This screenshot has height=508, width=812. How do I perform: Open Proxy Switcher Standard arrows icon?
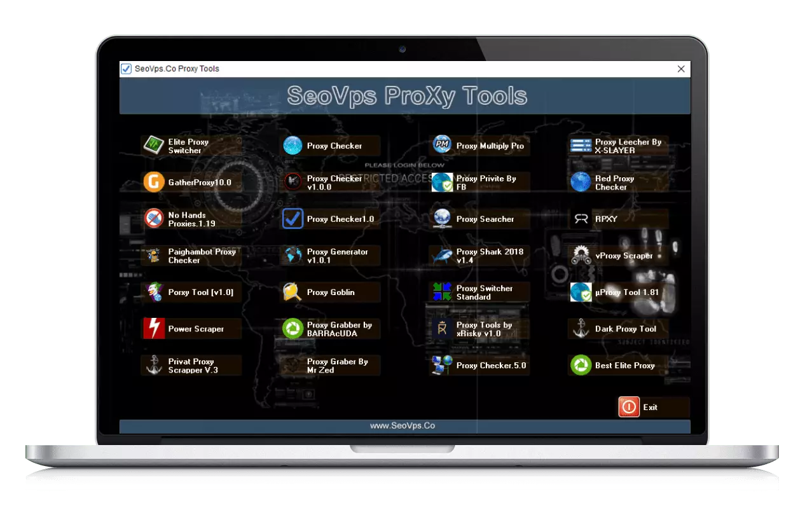[x=442, y=292]
